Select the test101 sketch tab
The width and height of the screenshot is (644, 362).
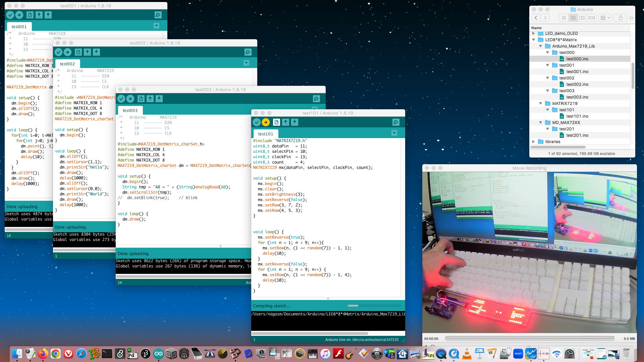(265, 134)
